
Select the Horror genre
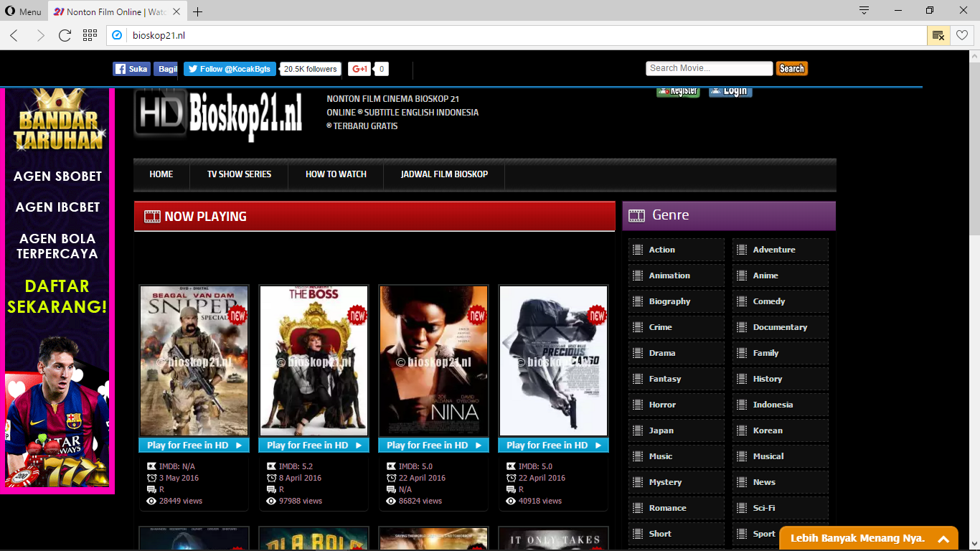point(677,405)
